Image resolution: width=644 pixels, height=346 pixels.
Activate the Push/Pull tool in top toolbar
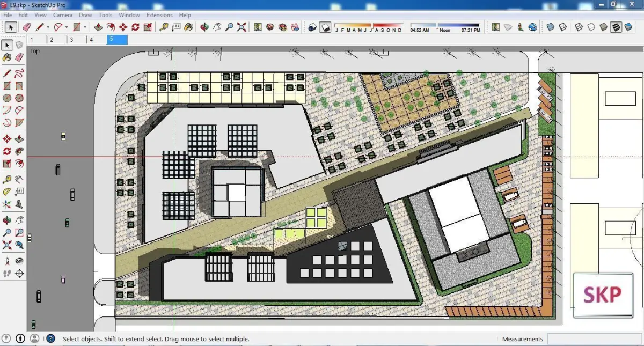coord(98,27)
